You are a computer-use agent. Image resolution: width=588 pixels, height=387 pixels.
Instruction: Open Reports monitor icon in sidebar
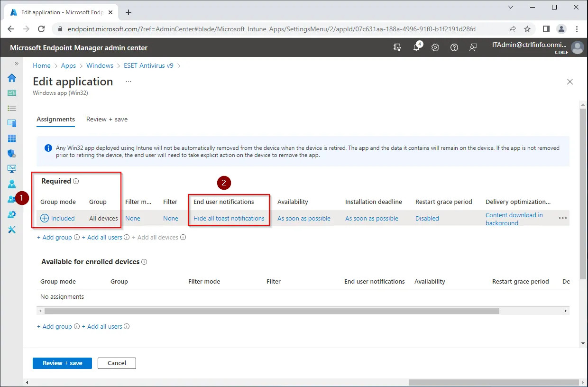(12, 169)
